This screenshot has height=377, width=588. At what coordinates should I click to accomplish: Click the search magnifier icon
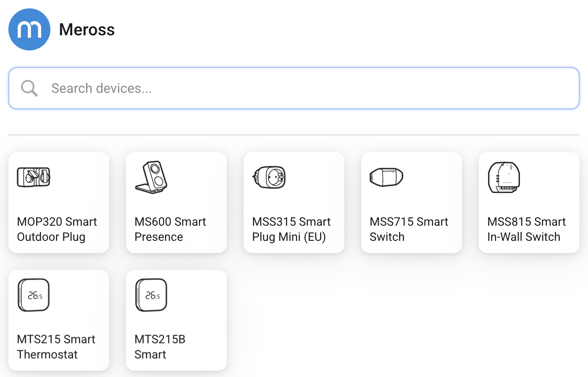(x=29, y=88)
